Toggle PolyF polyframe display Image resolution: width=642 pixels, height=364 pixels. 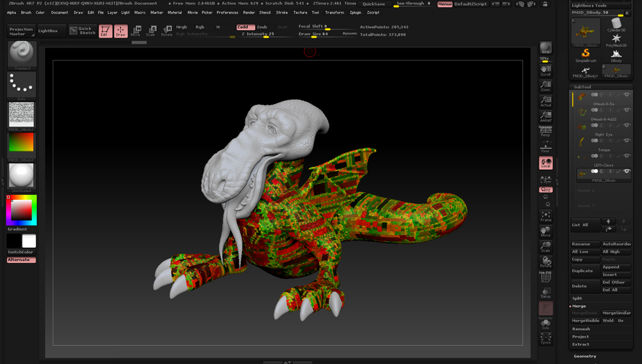(546, 278)
